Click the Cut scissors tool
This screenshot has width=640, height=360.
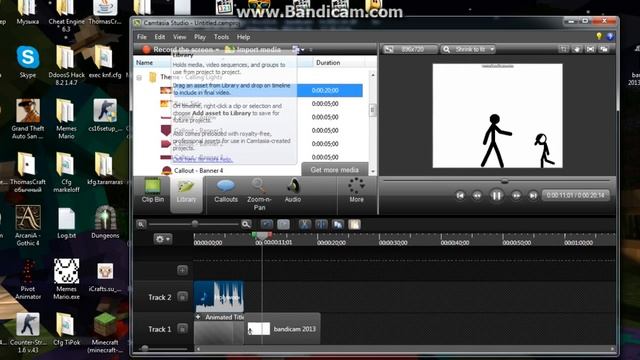(x=304, y=224)
